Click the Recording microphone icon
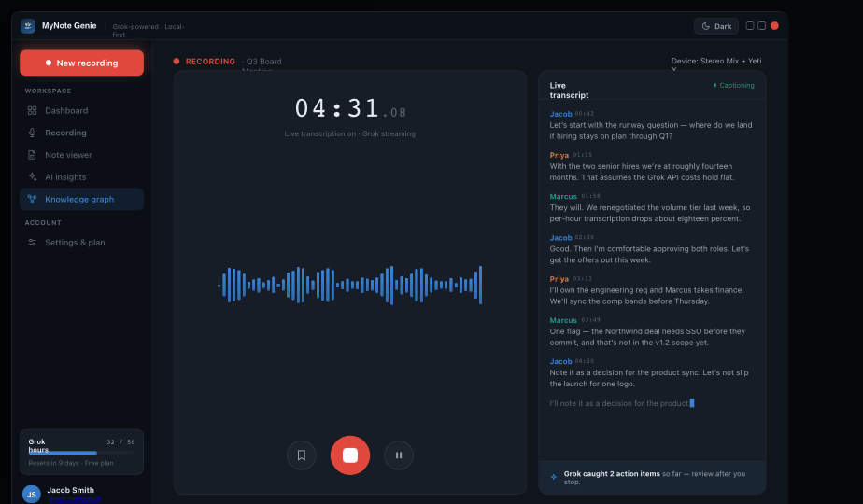The height and width of the screenshot is (504, 863). click(x=33, y=133)
